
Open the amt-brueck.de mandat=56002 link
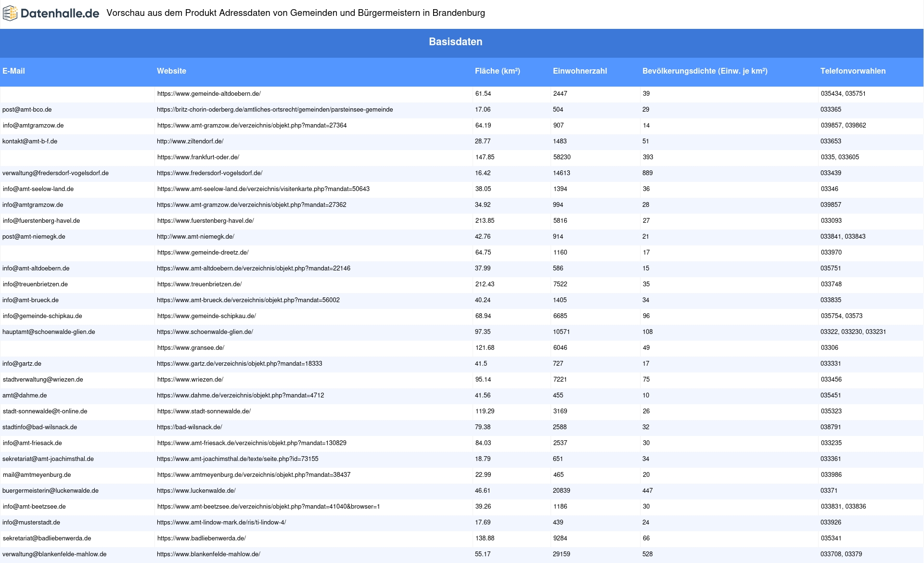click(x=248, y=300)
